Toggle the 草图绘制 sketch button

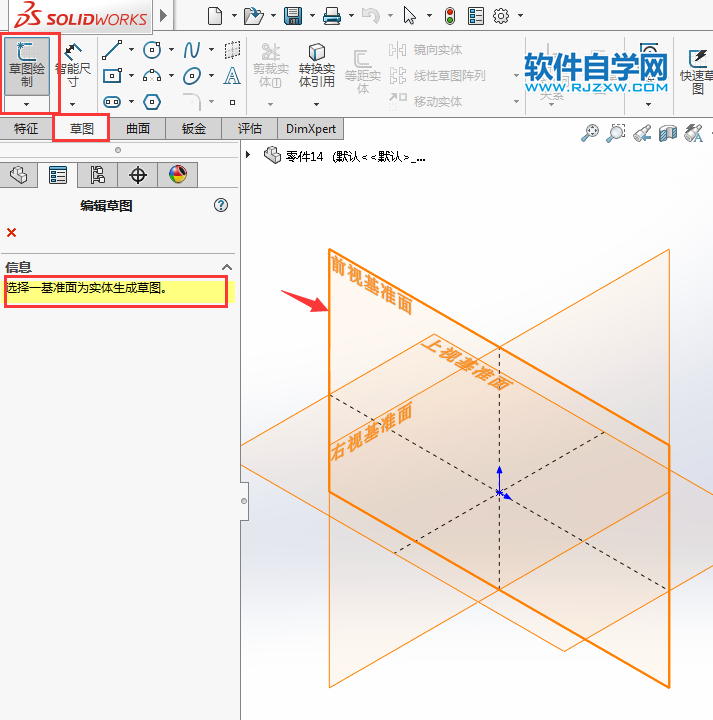pyautogui.click(x=27, y=65)
